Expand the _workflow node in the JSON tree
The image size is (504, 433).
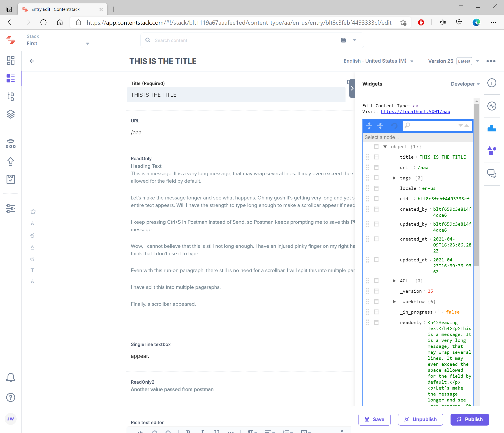pos(394,301)
